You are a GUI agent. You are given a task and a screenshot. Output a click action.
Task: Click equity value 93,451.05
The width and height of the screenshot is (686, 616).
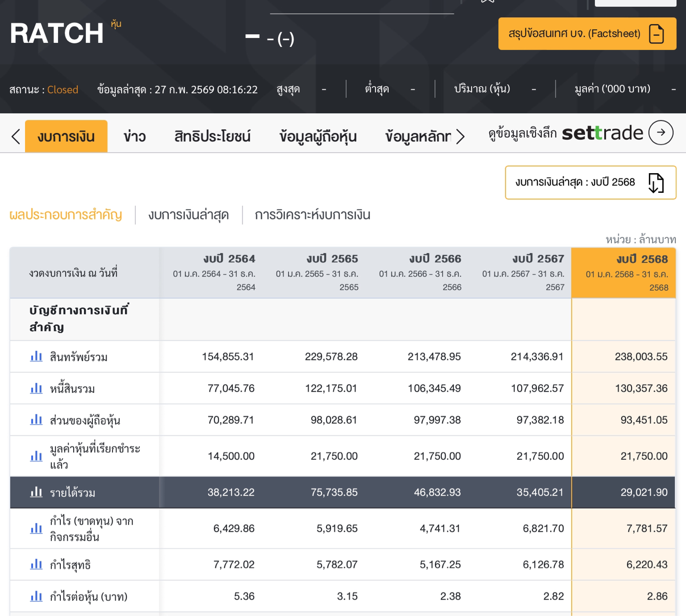[644, 420]
